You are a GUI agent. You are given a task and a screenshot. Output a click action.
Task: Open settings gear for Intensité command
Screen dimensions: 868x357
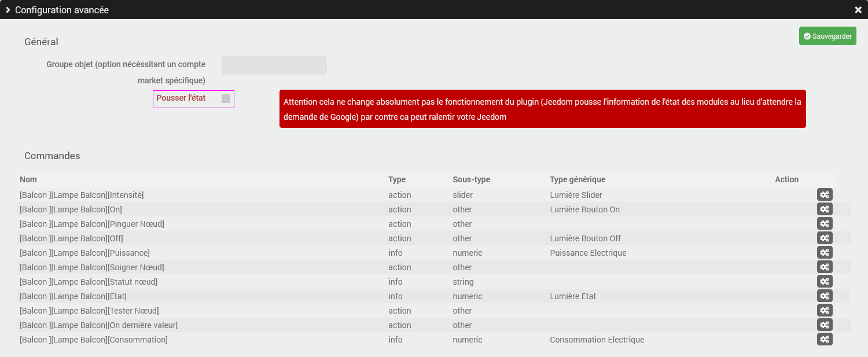[825, 195]
